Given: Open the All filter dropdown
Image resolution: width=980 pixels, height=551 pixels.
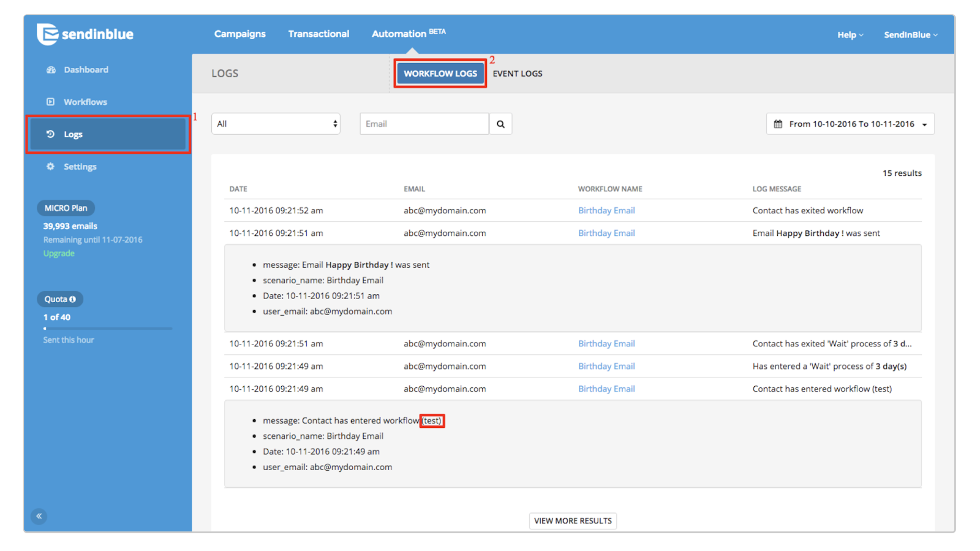Looking at the screenshot, I should click(x=276, y=124).
